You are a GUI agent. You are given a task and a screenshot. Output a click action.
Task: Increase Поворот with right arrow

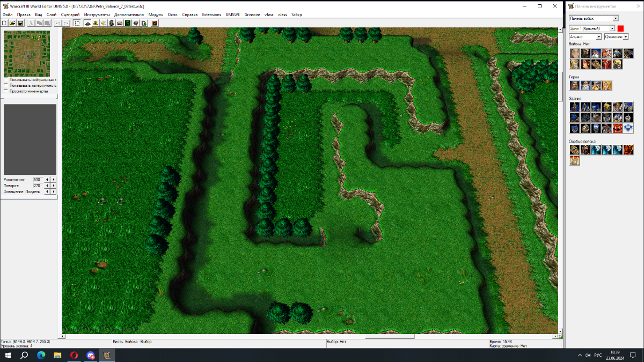(53, 186)
